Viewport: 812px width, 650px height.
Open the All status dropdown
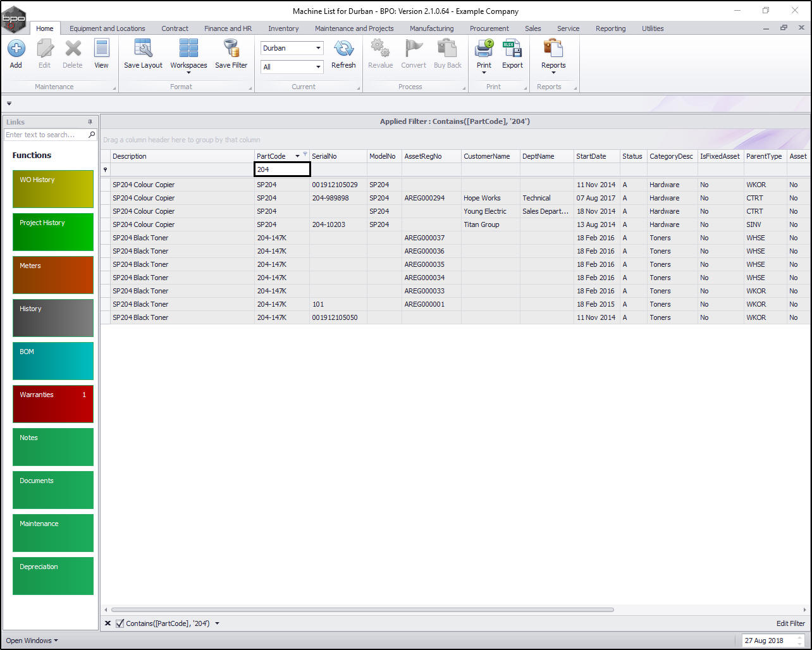click(x=318, y=67)
